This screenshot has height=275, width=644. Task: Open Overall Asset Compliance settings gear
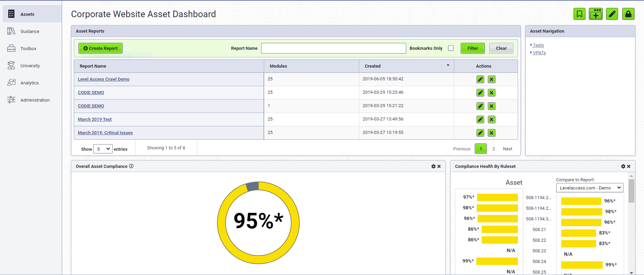[433, 167]
